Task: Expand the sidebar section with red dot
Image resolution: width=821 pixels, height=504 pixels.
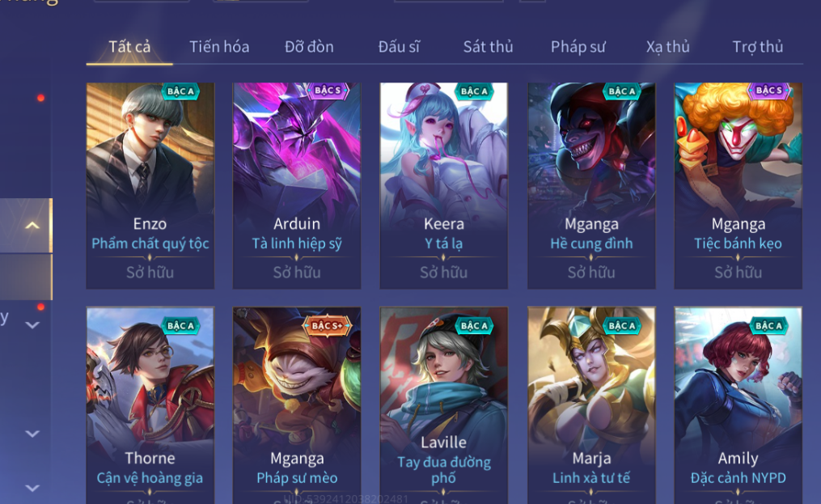Action: (32, 325)
